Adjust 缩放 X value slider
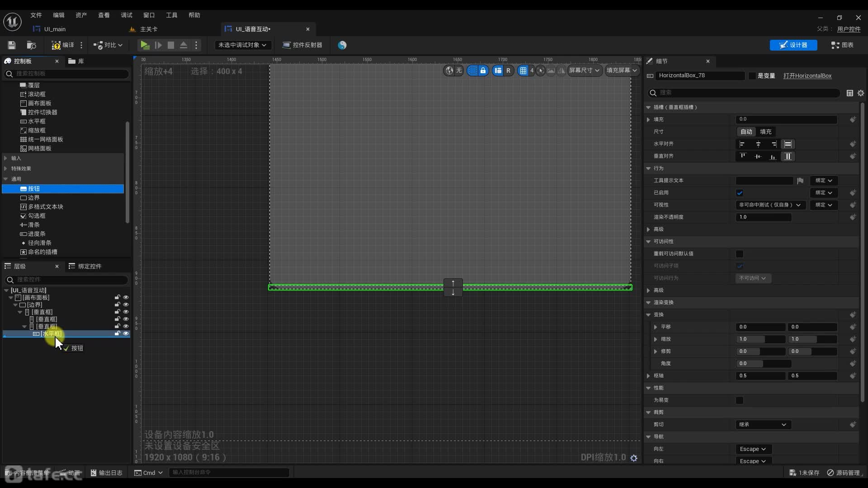Screen dimensions: 868x488 (x=761, y=339)
